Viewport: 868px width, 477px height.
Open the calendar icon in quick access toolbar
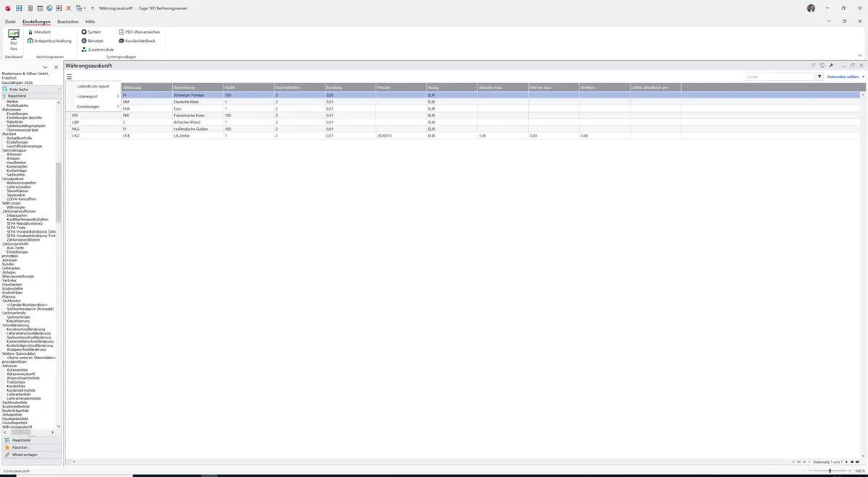pyautogui.click(x=39, y=8)
